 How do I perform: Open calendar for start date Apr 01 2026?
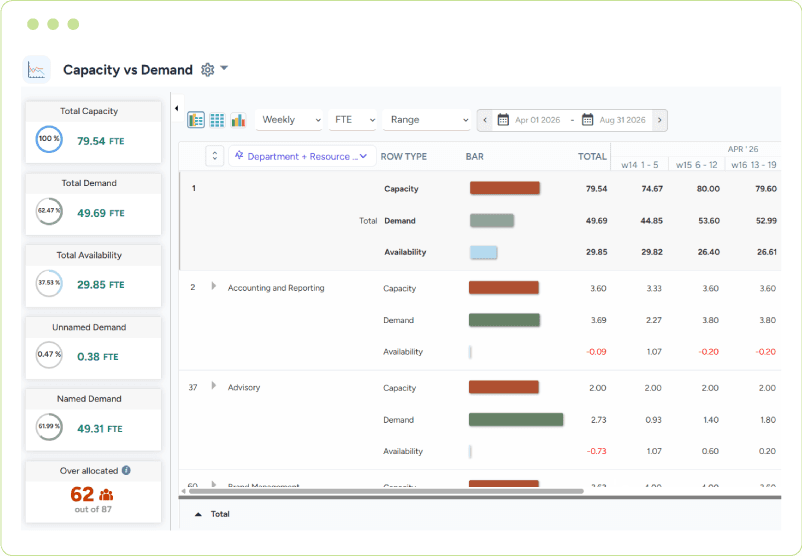point(503,120)
